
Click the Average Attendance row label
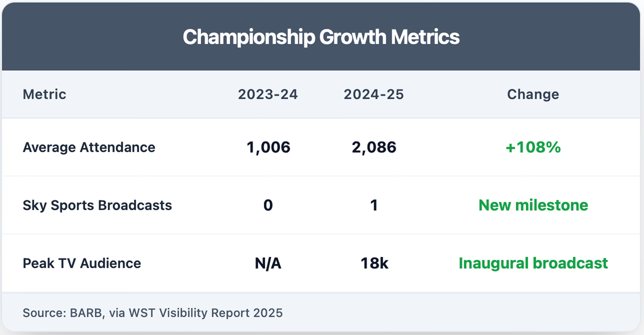coord(89,147)
